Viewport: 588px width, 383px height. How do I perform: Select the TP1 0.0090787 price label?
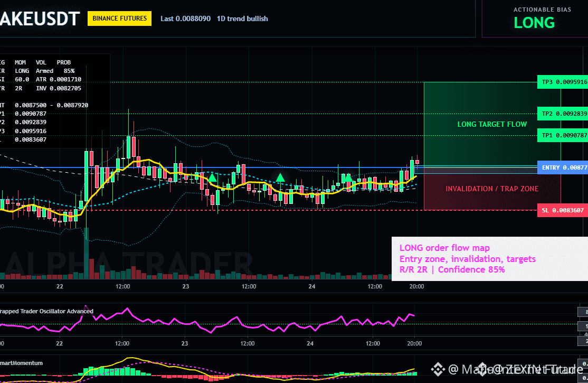click(563, 135)
